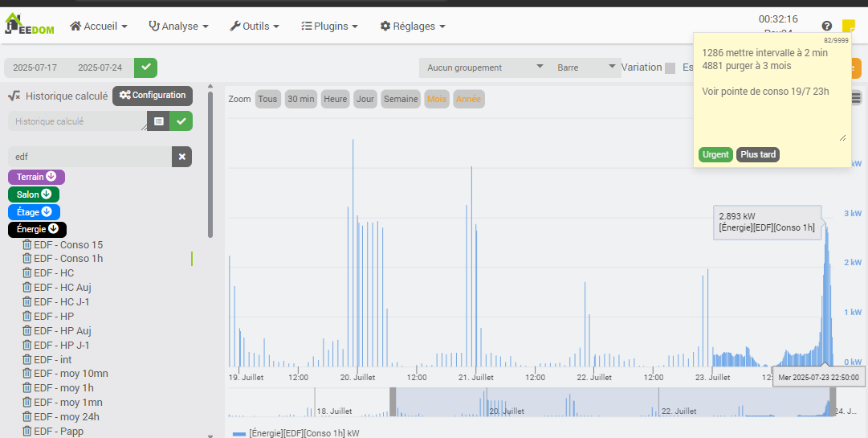Click the left navigator range handle
This screenshot has width=868, height=438.
point(393,402)
